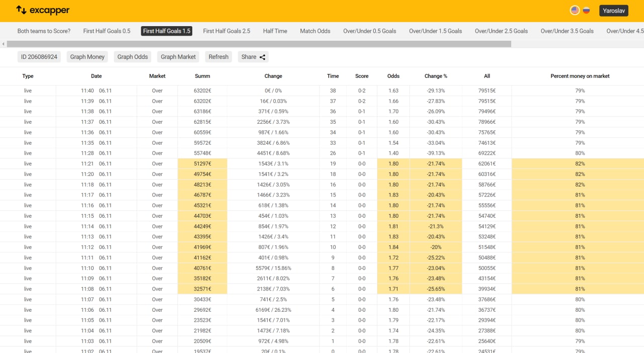The width and height of the screenshot is (644, 353).
Task: Open Graph Odds
Action: tap(132, 57)
